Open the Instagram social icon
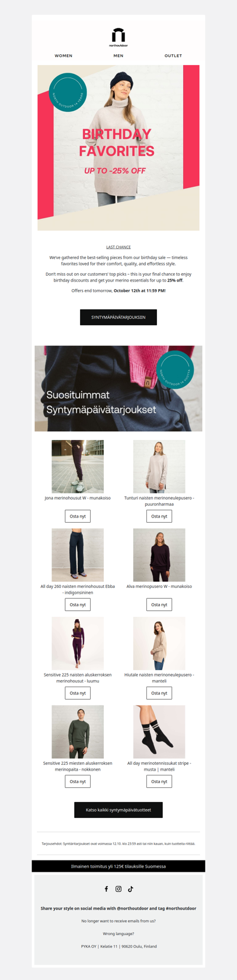 click(118, 889)
